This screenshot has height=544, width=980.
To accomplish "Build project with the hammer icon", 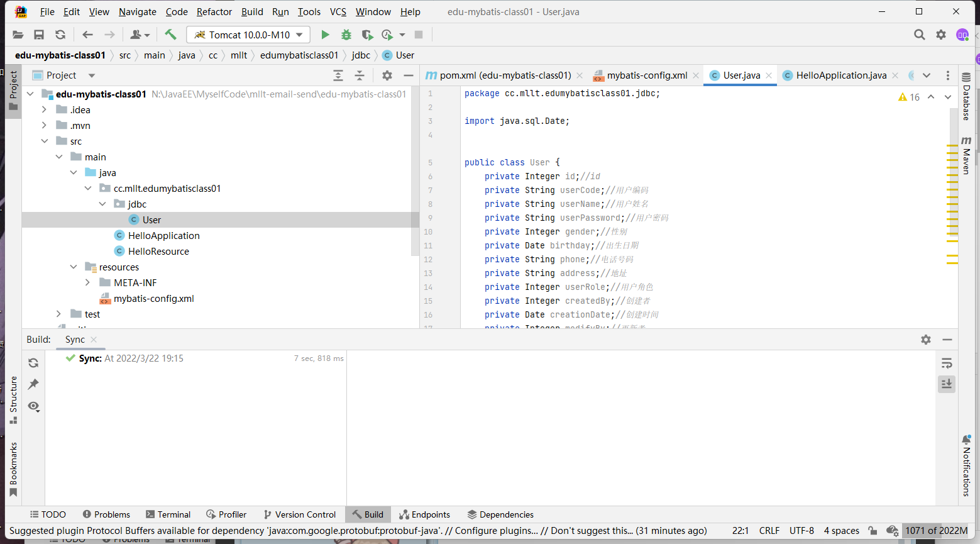I will (170, 35).
